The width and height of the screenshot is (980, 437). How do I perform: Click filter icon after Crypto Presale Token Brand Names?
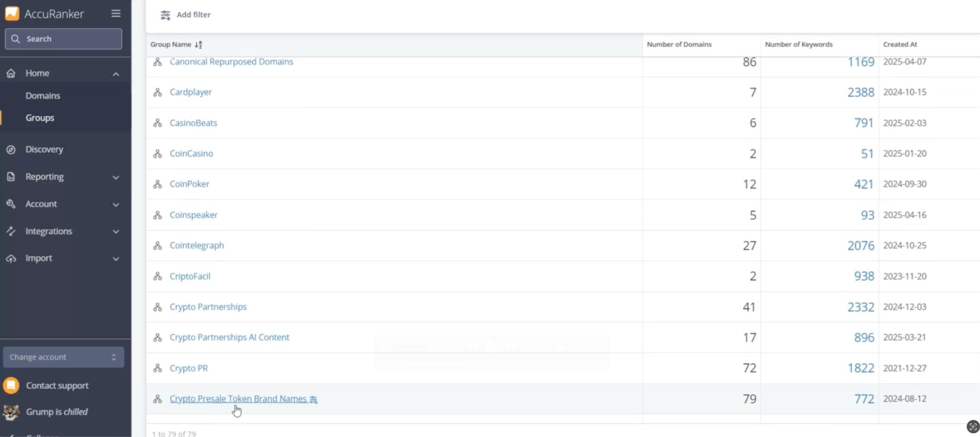coord(313,400)
